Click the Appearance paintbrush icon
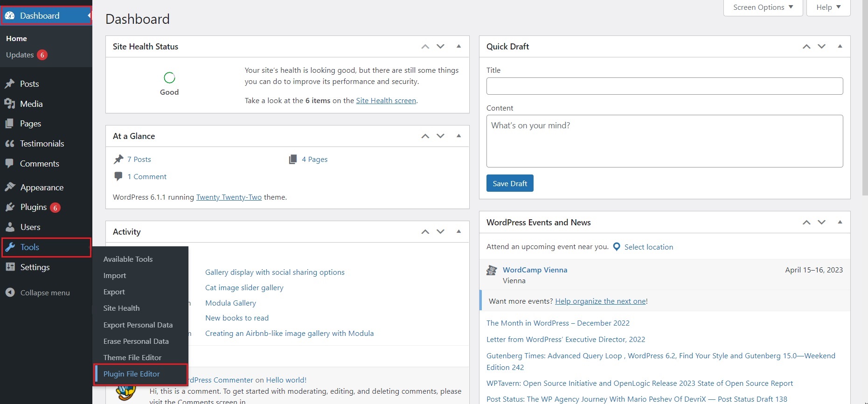The height and width of the screenshot is (404, 868). click(x=10, y=187)
